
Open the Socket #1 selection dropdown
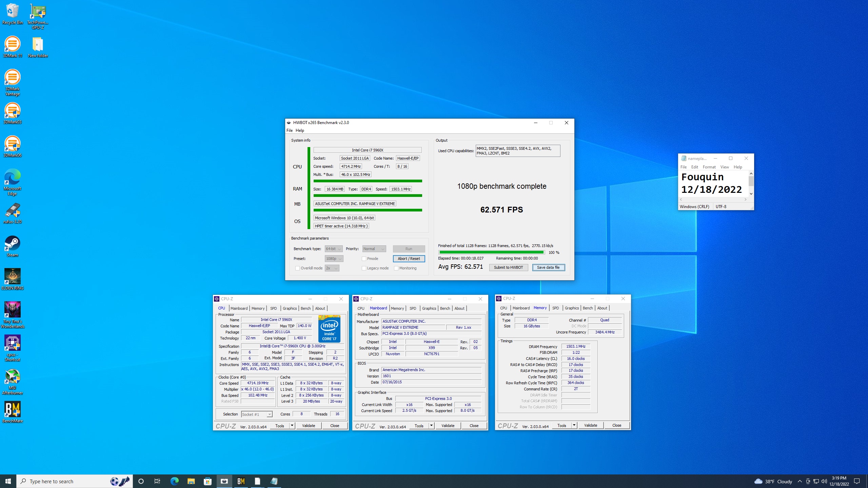(x=257, y=414)
